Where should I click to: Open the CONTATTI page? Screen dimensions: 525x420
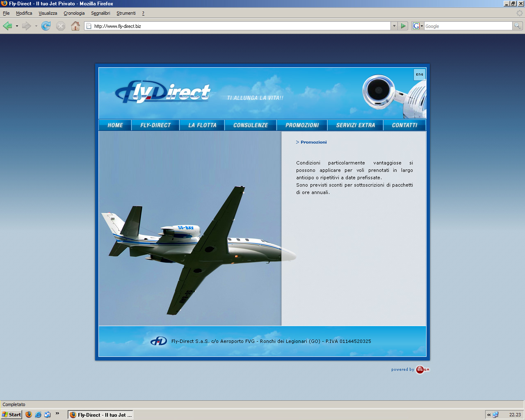[404, 125]
